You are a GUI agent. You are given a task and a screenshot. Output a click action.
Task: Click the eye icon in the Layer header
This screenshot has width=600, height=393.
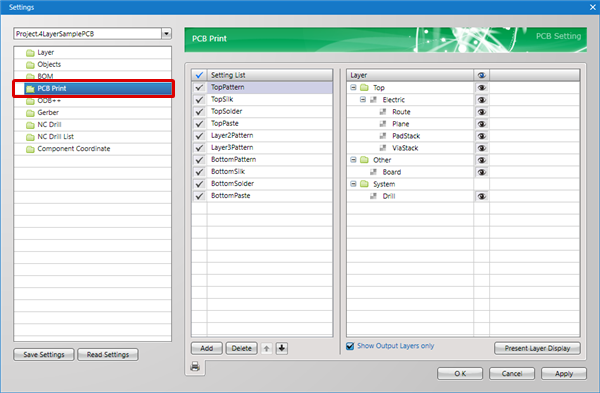tap(481, 75)
